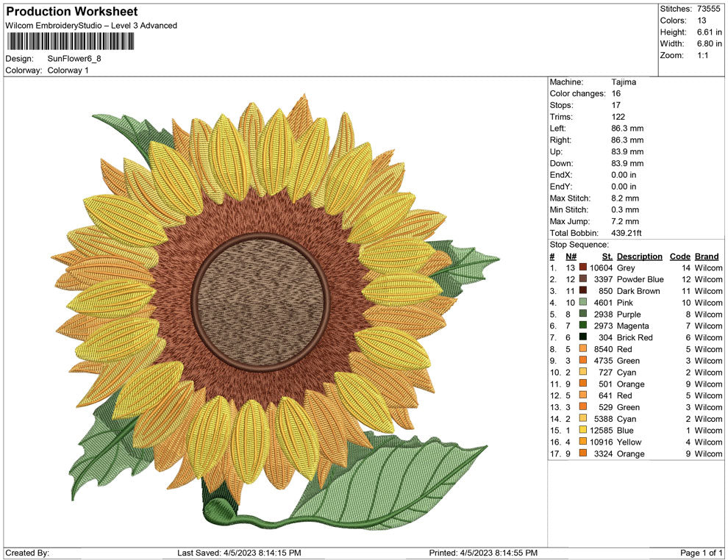Screen dimensions: 728x560
Task: Click the brown center disc of the sunflower
Action: click(260, 302)
